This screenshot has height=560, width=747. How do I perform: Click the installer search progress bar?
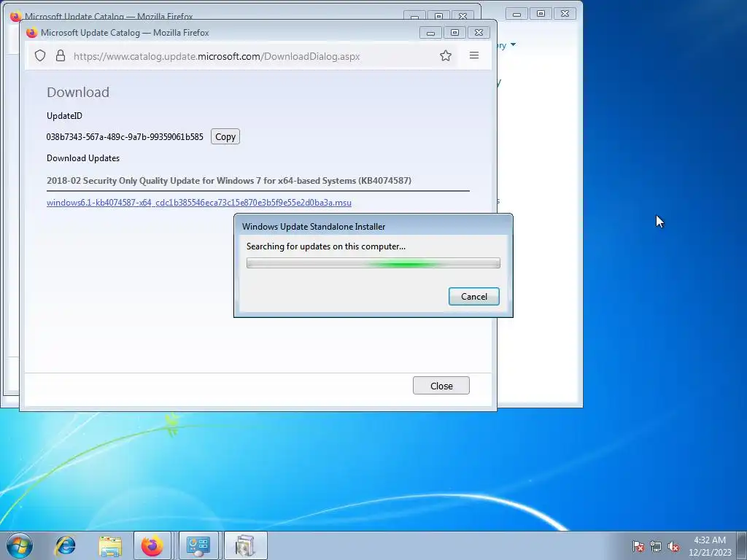[x=373, y=262]
